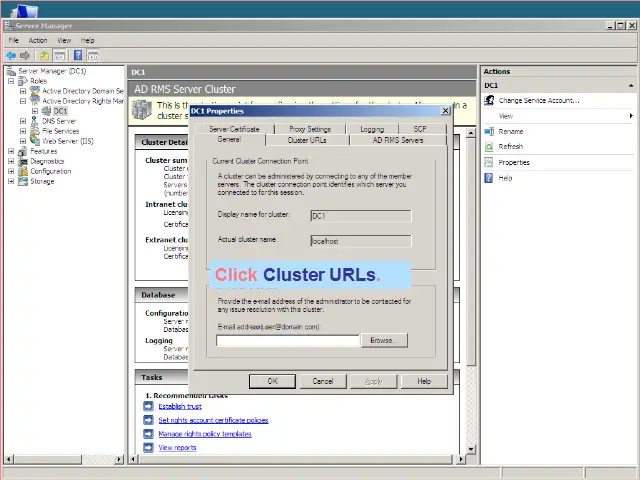Click the administrator e-mail address field
The height and width of the screenshot is (480, 640).
pos(288,340)
